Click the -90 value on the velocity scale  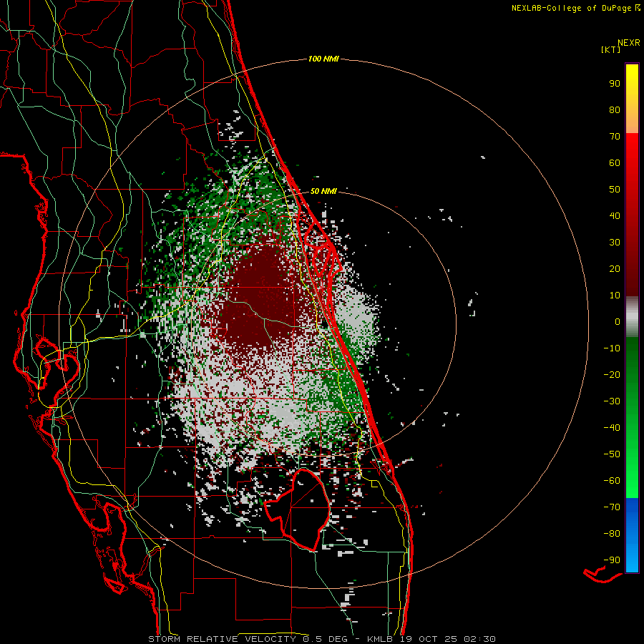tap(612, 560)
